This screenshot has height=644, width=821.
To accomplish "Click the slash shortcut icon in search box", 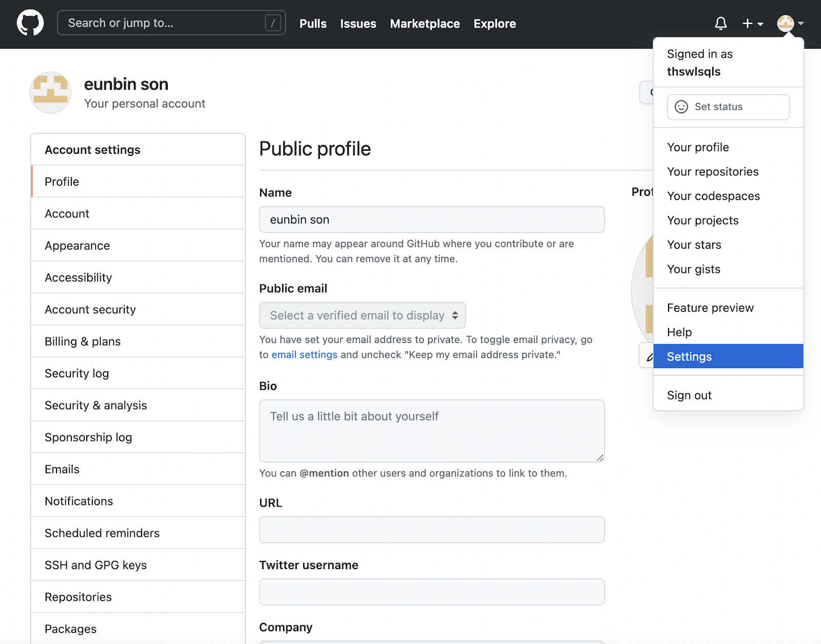I will tap(272, 23).
